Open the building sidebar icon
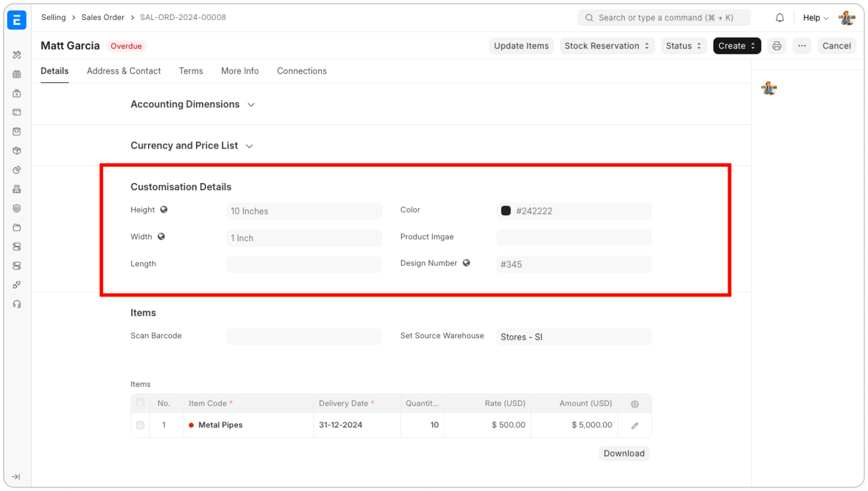868x491 pixels. pos(17,189)
